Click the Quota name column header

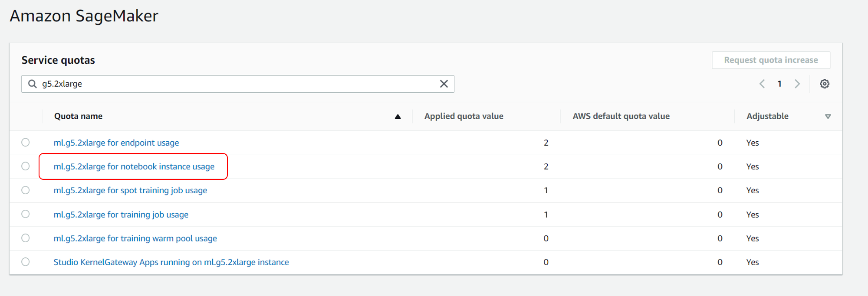pyautogui.click(x=78, y=116)
